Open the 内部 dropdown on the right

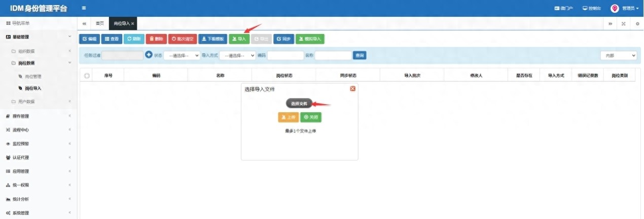click(x=618, y=55)
